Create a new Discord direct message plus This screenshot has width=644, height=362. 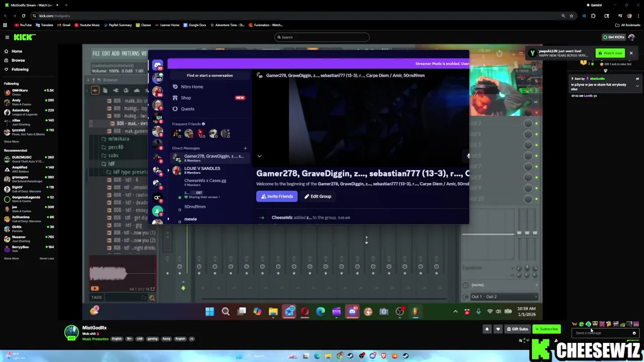(x=245, y=148)
